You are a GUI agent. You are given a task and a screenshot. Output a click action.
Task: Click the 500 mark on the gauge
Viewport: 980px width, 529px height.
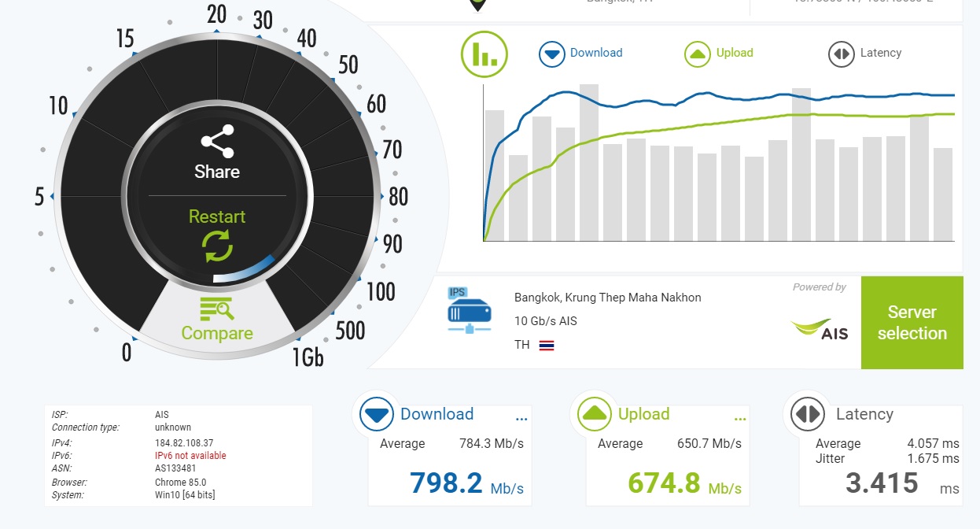point(350,330)
